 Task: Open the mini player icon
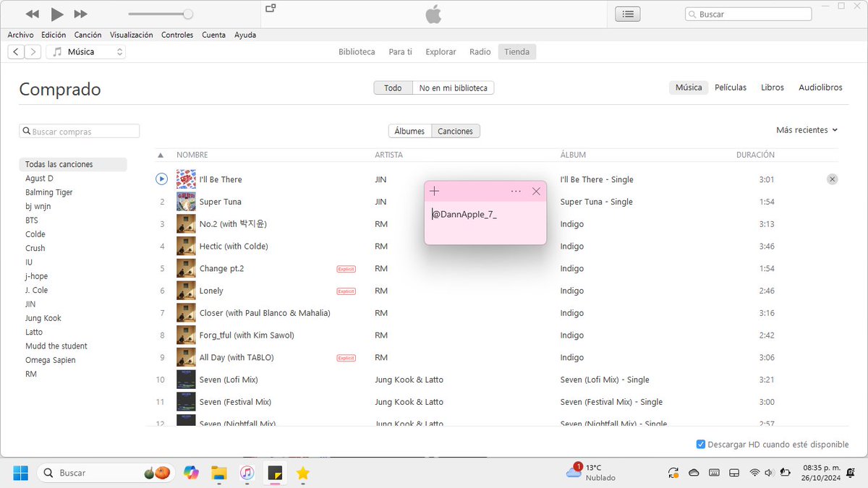coord(271,8)
